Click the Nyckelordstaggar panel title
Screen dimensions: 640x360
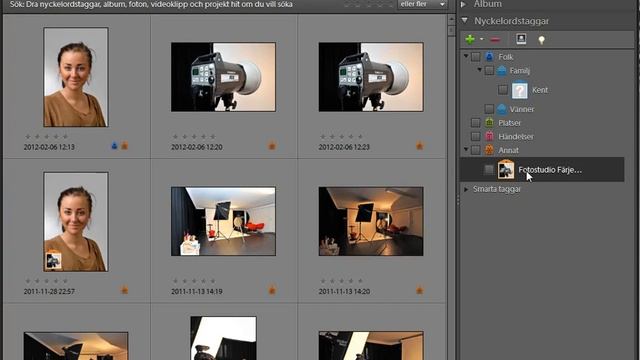point(511,21)
